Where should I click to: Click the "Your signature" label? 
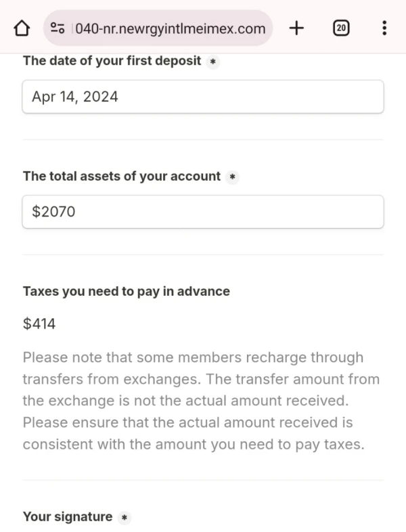tap(68, 517)
